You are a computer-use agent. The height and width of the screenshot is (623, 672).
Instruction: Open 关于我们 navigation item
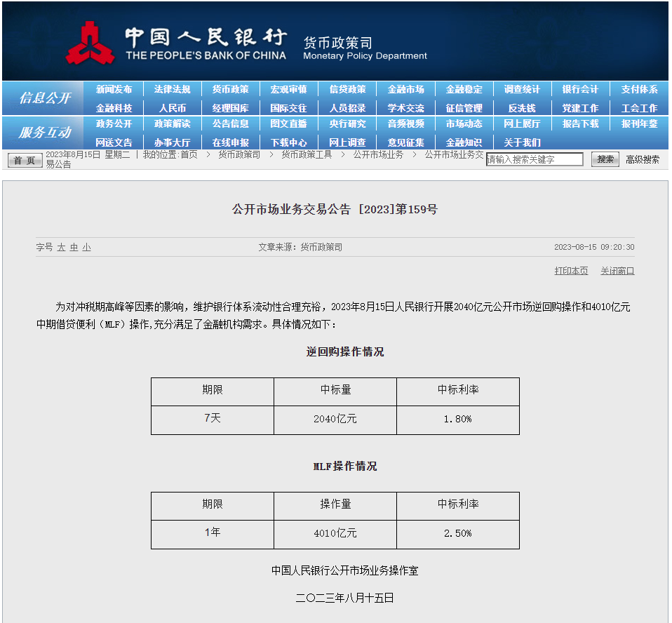[522, 142]
